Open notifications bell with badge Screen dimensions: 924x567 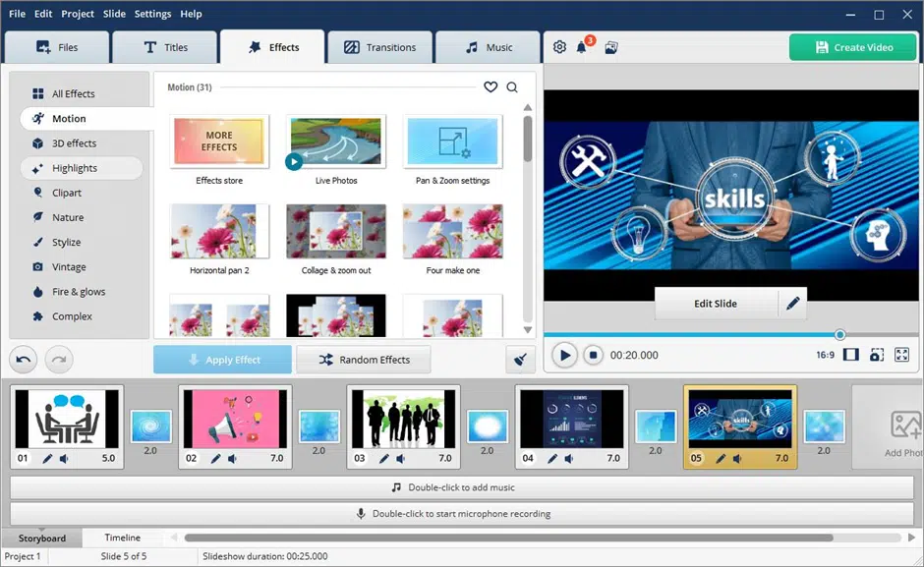582,47
